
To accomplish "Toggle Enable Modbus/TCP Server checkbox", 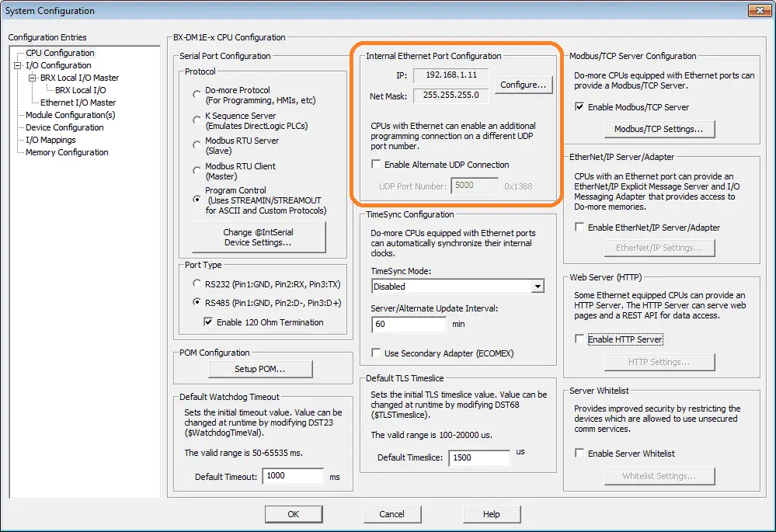I will (x=579, y=107).
